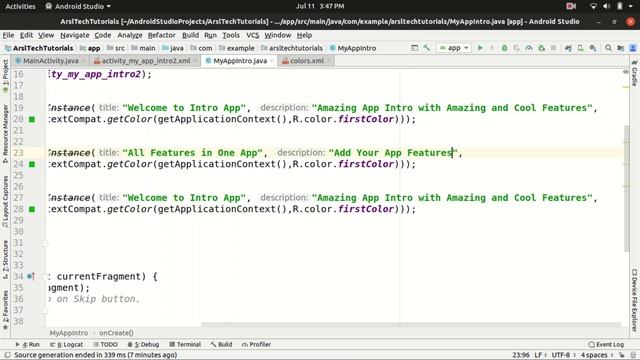Open LF line separator selector in status bar

click(x=540, y=355)
